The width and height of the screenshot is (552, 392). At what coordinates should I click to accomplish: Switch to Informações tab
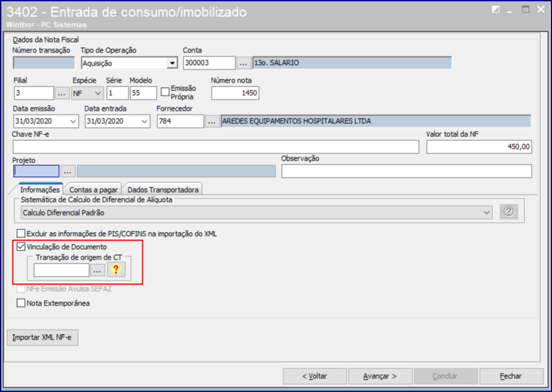click(x=40, y=189)
